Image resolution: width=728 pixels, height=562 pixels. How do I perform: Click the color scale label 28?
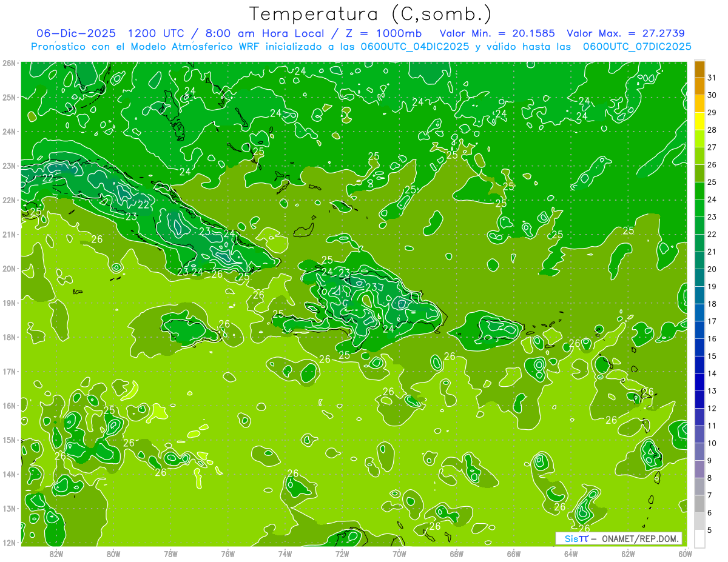pyautogui.click(x=712, y=130)
